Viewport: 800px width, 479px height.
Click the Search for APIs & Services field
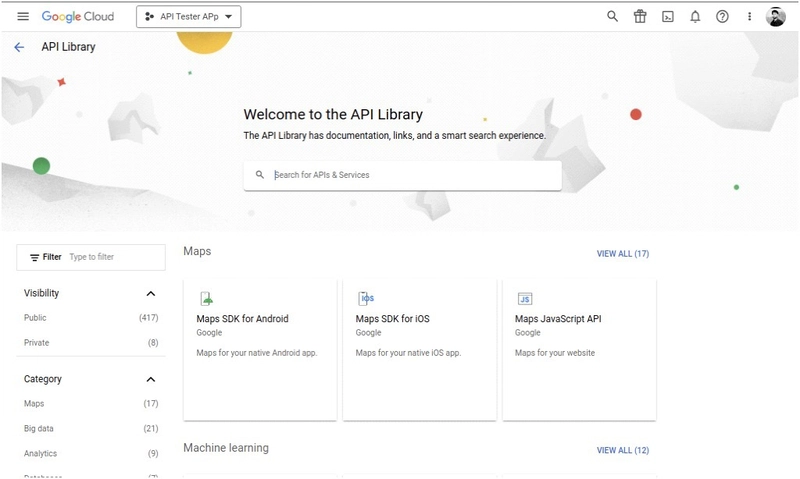coord(403,175)
